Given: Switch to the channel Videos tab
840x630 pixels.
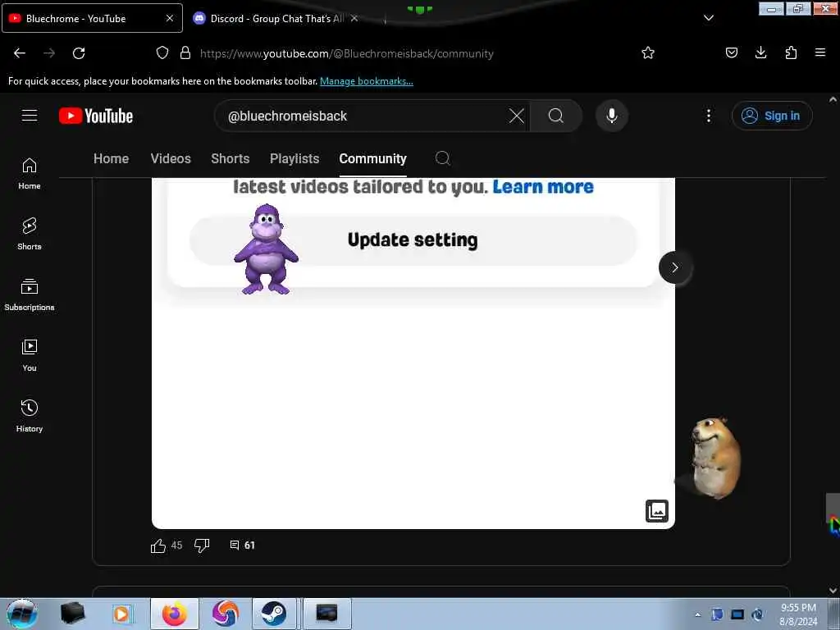Looking at the screenshot, I should coord(171,158).
